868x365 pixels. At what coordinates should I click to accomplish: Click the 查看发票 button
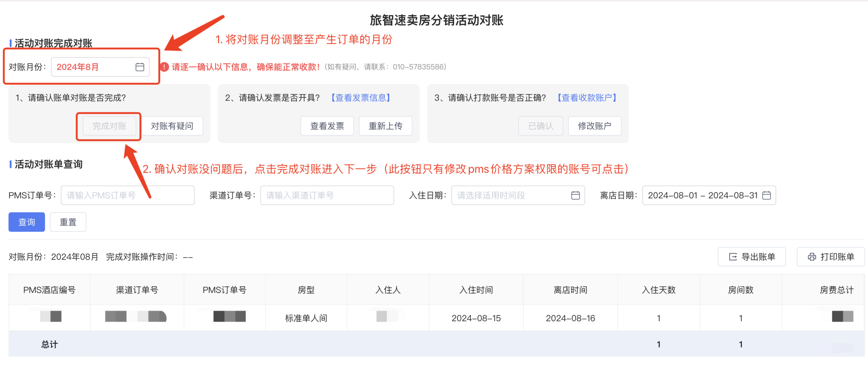(327, 126)
